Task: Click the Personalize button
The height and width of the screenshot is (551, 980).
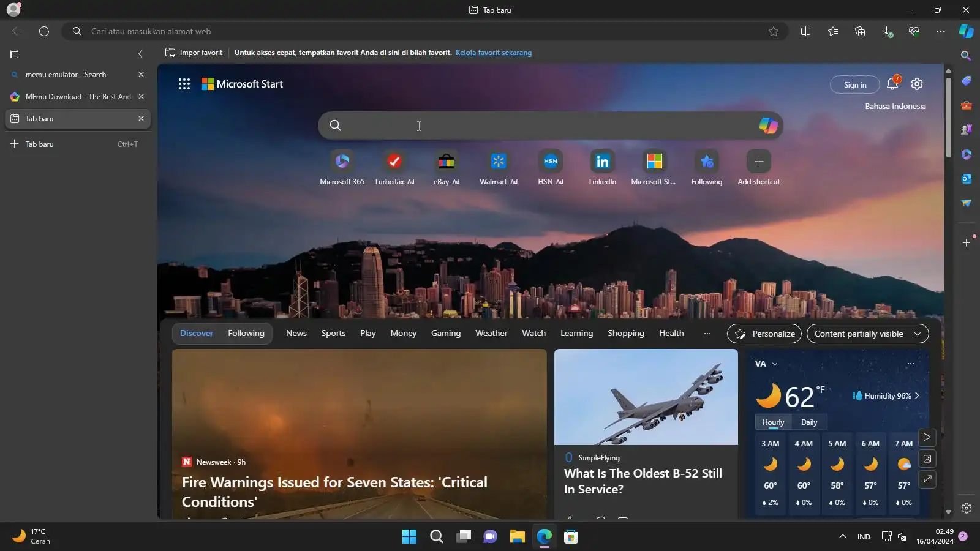Action: coord(764,334)
